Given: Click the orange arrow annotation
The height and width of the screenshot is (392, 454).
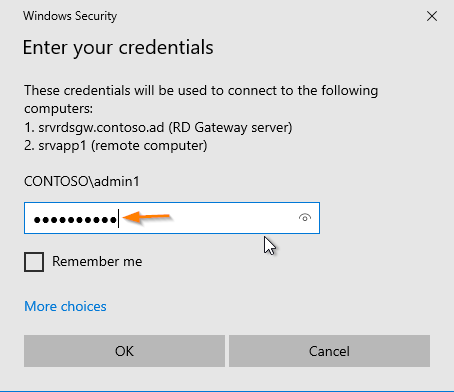Looking at the screenshot, I should tap(147, 218).
